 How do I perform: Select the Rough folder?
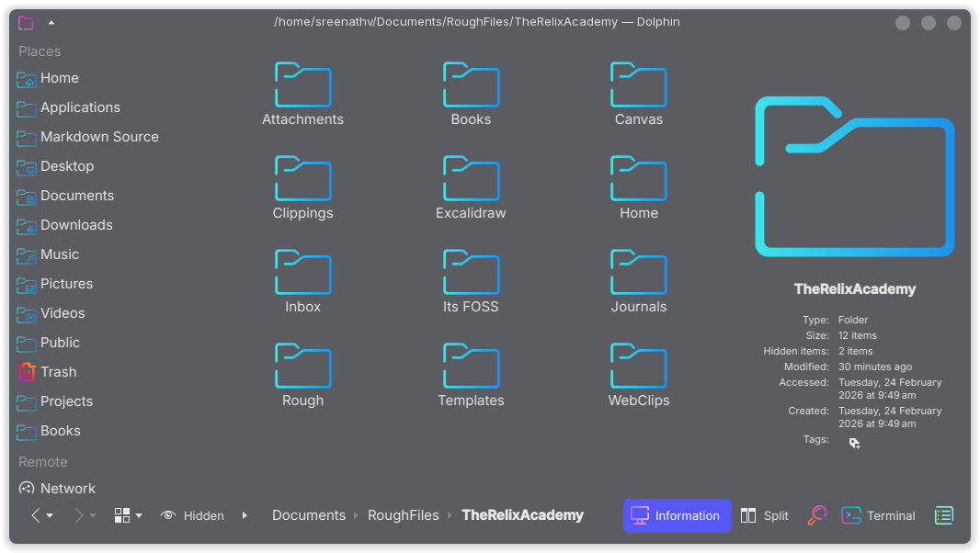[302, 375]
